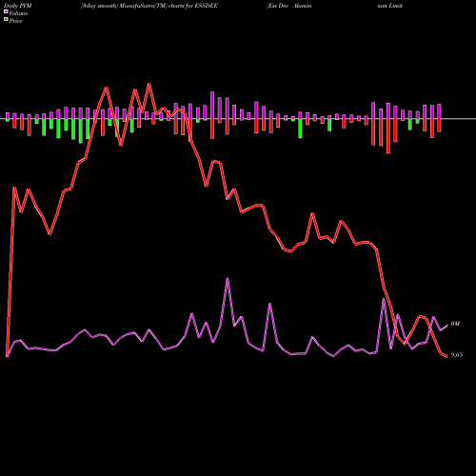This screenshot has width=476, height=476.
Task: Select the Price legend label
Action: coord(15,21)
